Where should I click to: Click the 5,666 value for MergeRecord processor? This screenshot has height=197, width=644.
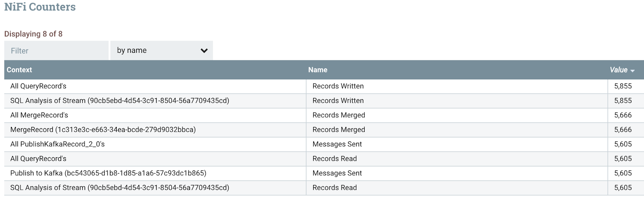[623, 130]
